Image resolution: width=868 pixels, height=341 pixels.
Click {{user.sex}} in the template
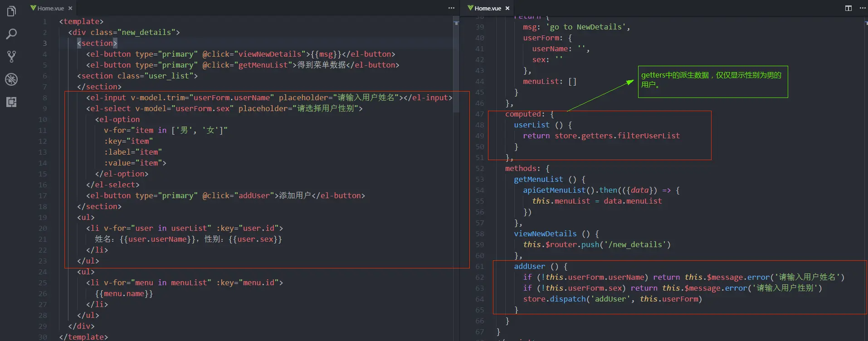(x=255, y=239)
